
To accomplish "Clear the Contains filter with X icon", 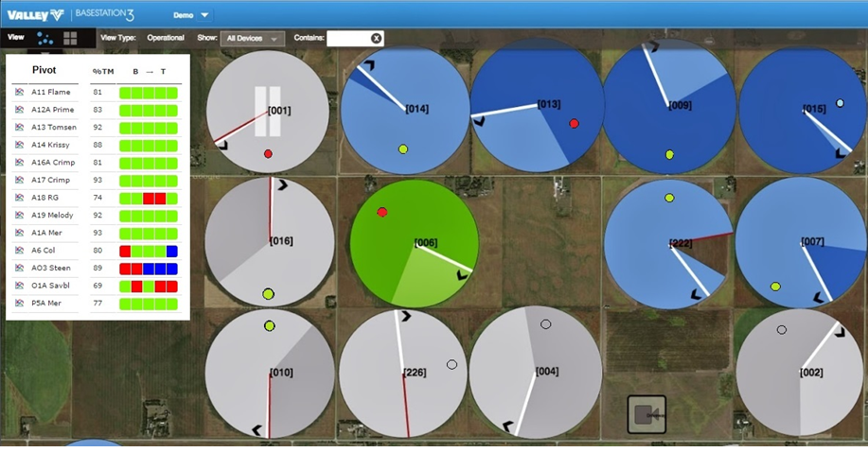I will [x=376, y=38].
